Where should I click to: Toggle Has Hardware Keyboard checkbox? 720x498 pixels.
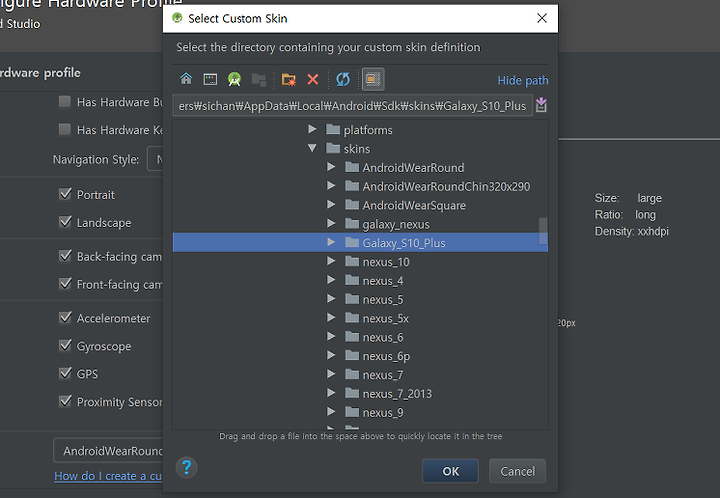coord(65,129)
